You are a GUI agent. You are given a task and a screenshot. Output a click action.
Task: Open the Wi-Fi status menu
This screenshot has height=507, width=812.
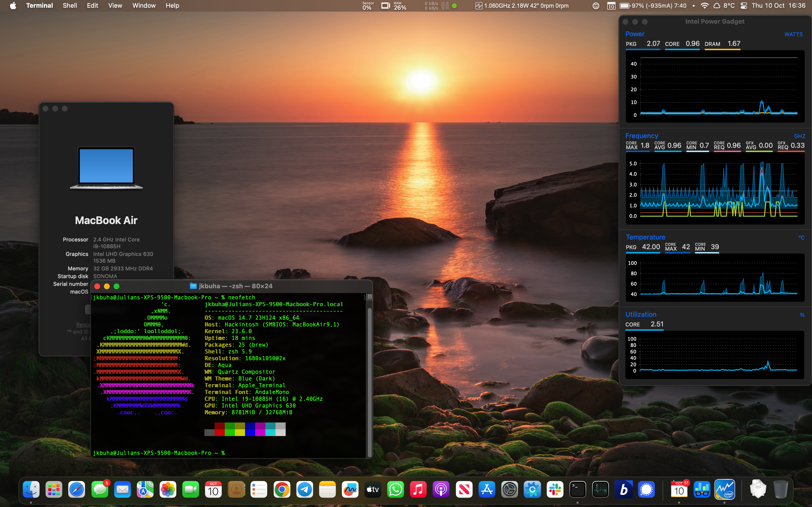point(705,6)
